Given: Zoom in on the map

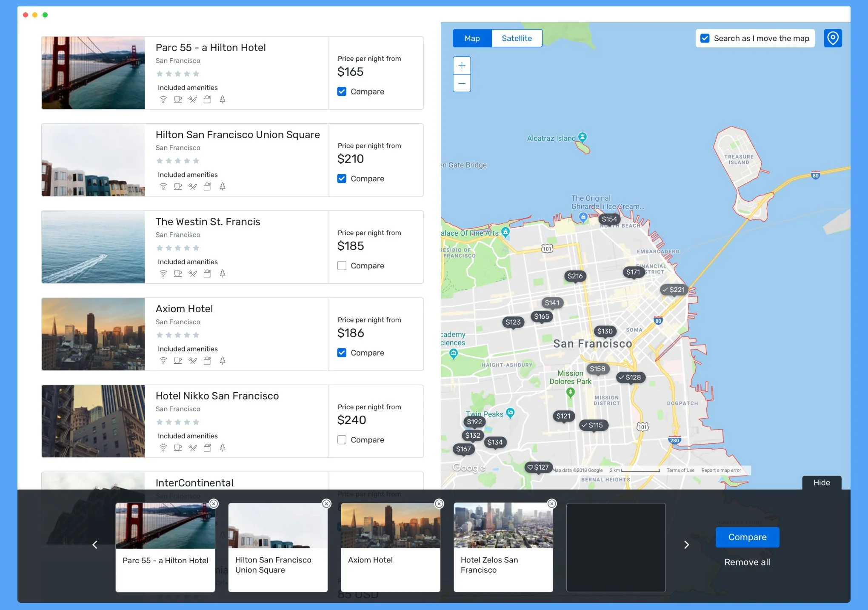Looking at the screenshot, I should point(462,66).
